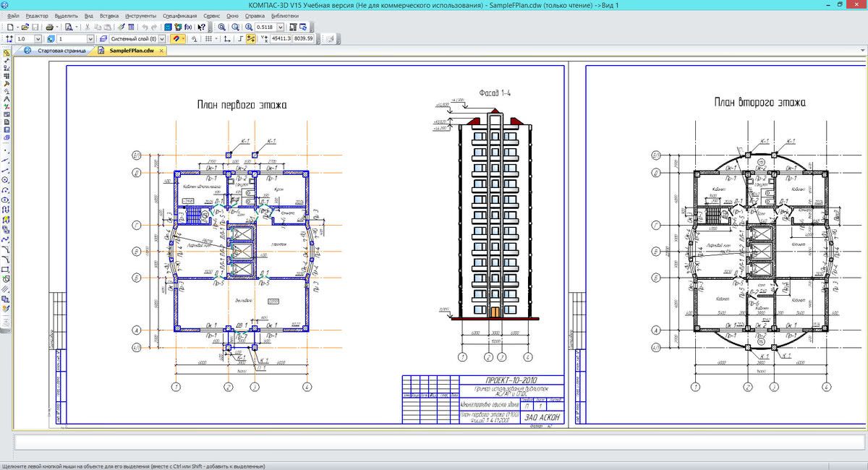
Task: Switch to the Стартовая страница tab
Action: click(61, 51)
